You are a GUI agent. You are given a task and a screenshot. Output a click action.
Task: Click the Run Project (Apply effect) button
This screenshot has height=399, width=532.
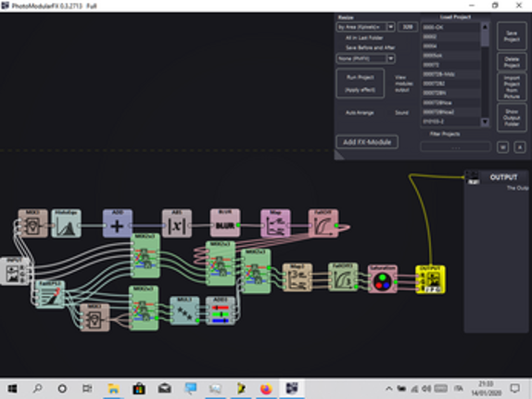[360, 84]
